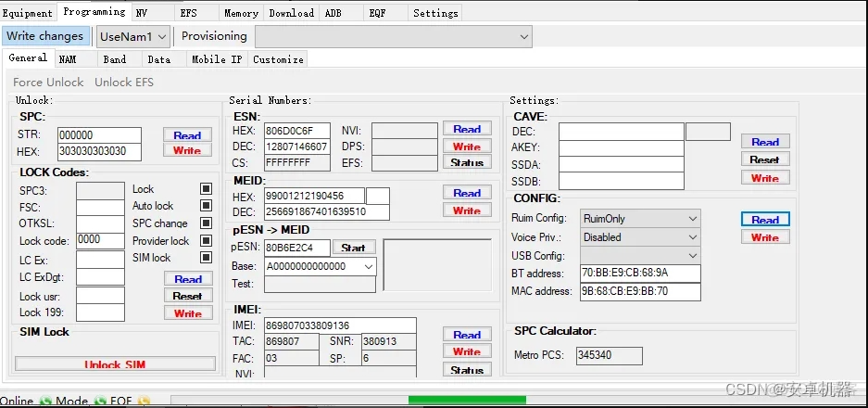Click Read in the CAVE section

(x=765, y=142)
